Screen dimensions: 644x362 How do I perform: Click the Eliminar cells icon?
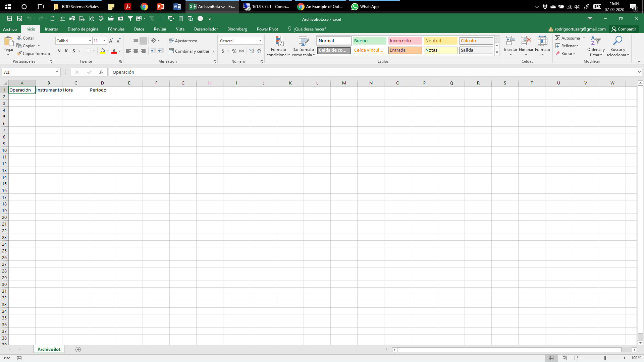(526, 41)
